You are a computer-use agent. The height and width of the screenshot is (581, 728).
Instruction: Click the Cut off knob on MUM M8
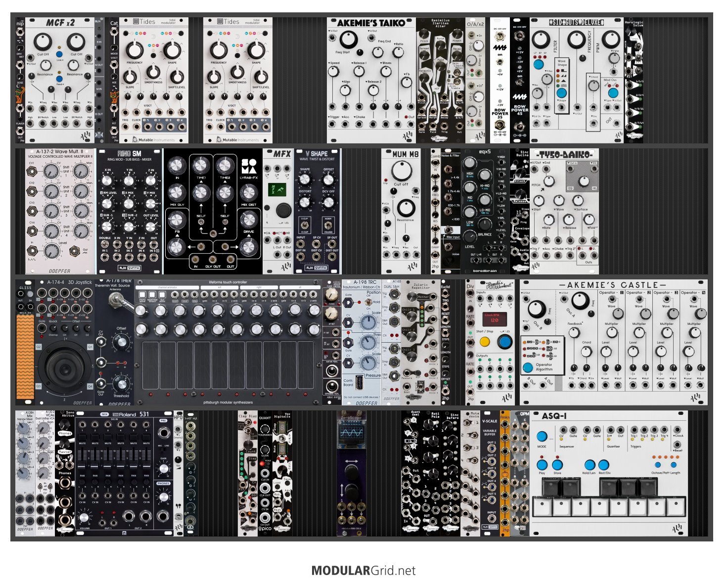coord(401,171)
